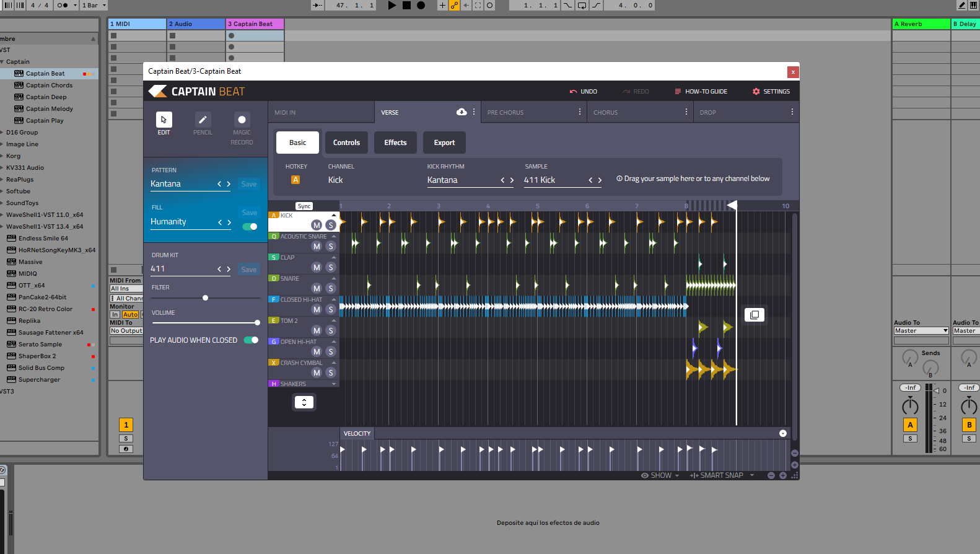Image resolution: width=980 pixels, height=554 pixels.
Task: Toggle Ableton automation arm button
Action: pos(454,5)
